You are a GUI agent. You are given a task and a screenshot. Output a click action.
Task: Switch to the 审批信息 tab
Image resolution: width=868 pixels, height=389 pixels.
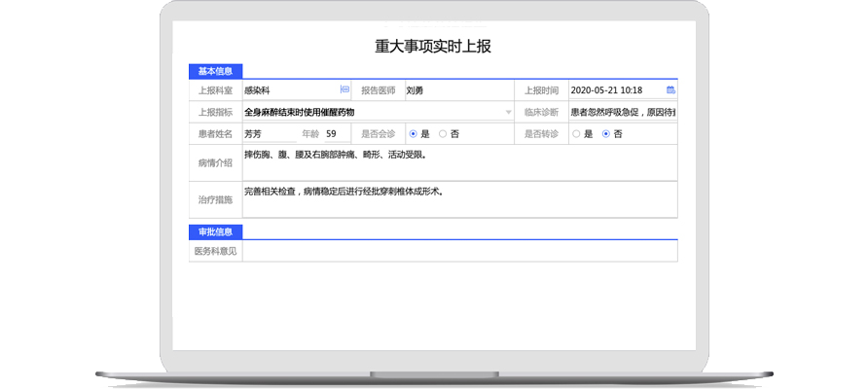(215, 231)
